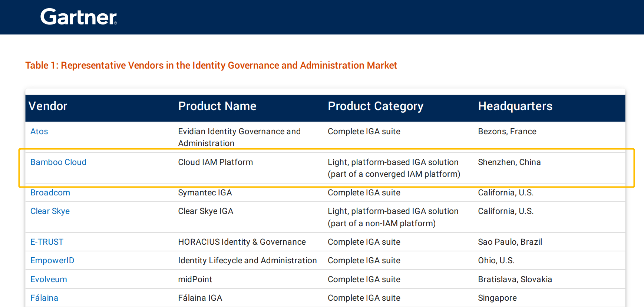Viewport: 644px width, 307px height.
Task: Select the 'midPoint' product cell
Action: coord(195,280)
